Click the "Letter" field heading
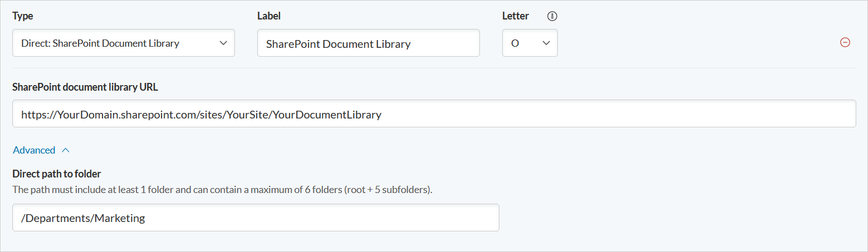The width and height of the screenshot is (868, 252). [516, 16]
